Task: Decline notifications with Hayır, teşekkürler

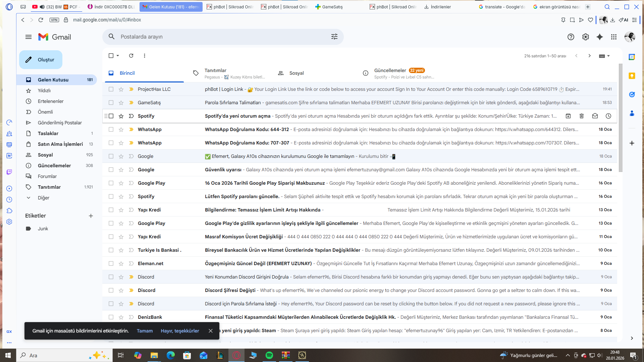Action: coord(180,331)
